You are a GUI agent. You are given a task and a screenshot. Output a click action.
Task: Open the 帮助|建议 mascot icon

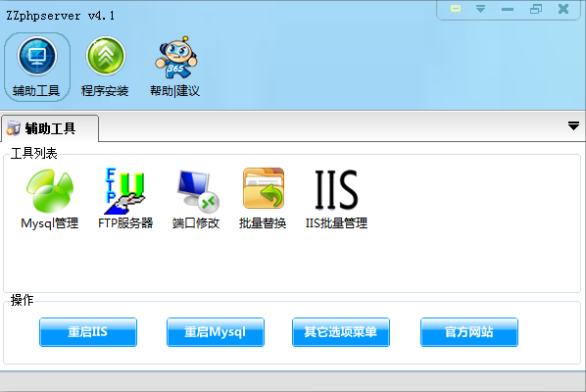click(175, 67)
